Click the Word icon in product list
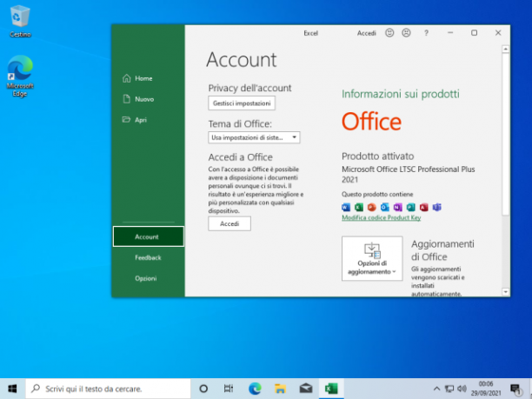The image size is (532, 399). pos(346,207)
